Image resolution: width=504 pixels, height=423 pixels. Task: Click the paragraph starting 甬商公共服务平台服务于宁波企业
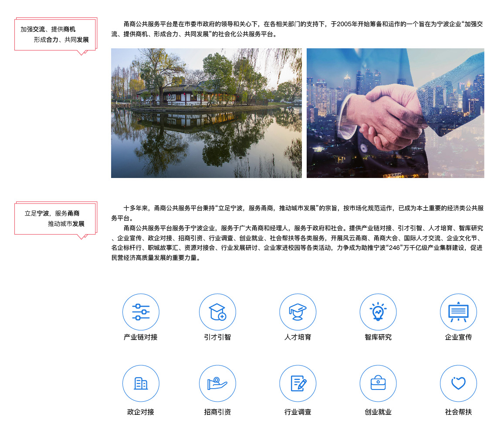pyautogui.click(x=298, y=243)
